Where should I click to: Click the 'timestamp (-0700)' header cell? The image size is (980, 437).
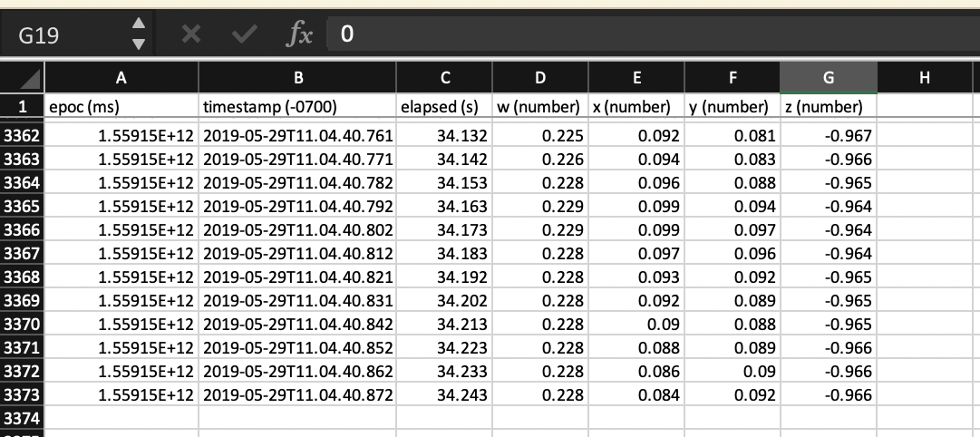(x=297, y=108)
